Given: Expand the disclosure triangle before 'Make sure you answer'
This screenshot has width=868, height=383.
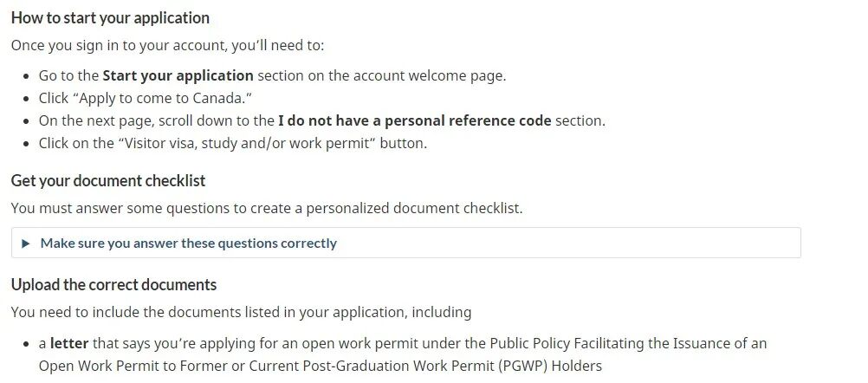Looking at the screenshot, I should point(25,243).
